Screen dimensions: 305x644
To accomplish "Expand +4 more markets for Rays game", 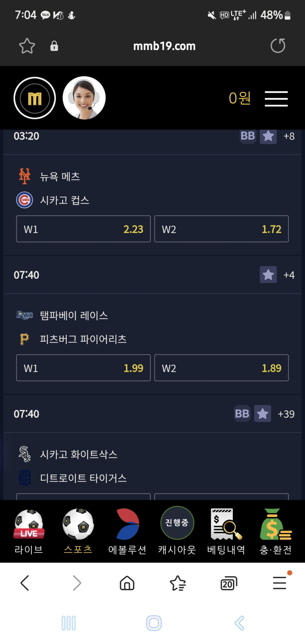I will pos(289,275).
